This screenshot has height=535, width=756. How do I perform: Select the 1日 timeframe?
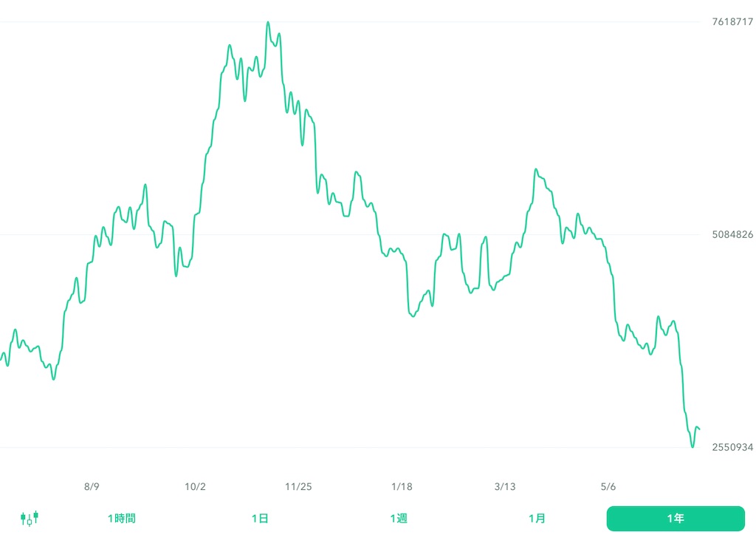[x=260, y=518]
